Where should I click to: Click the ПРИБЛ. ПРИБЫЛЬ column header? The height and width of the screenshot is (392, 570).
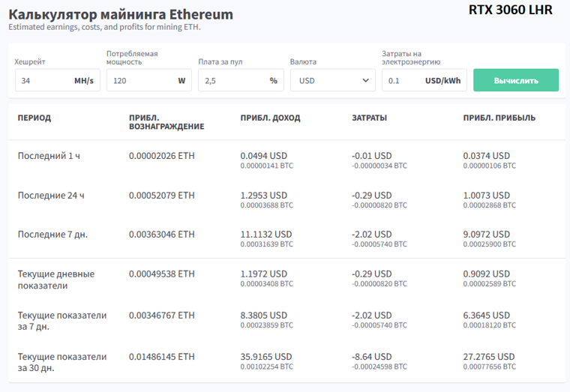coord(499,118)
